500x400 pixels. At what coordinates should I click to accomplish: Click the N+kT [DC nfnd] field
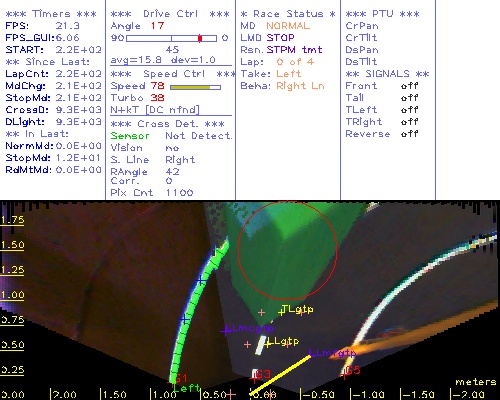(155, 110)
